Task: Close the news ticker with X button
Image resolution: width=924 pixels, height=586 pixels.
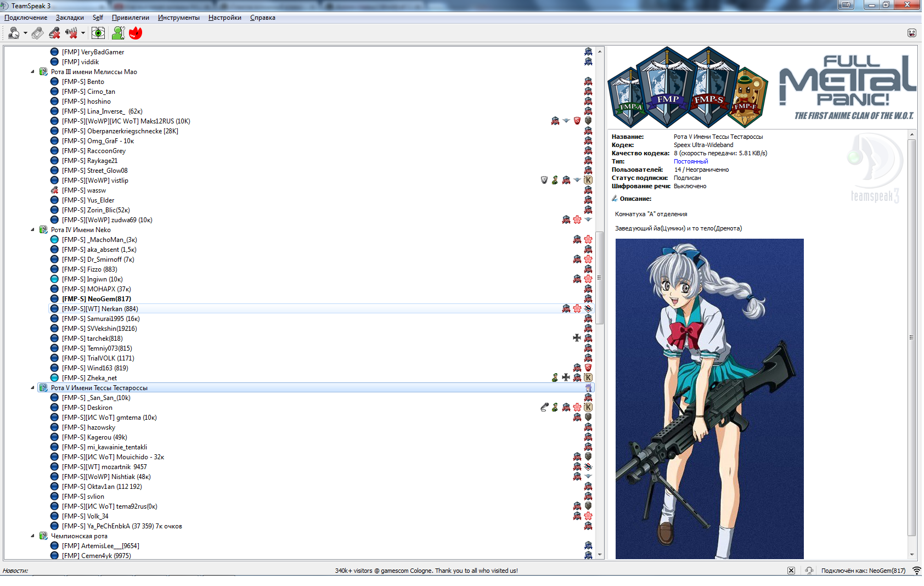Action: [791, 571]
